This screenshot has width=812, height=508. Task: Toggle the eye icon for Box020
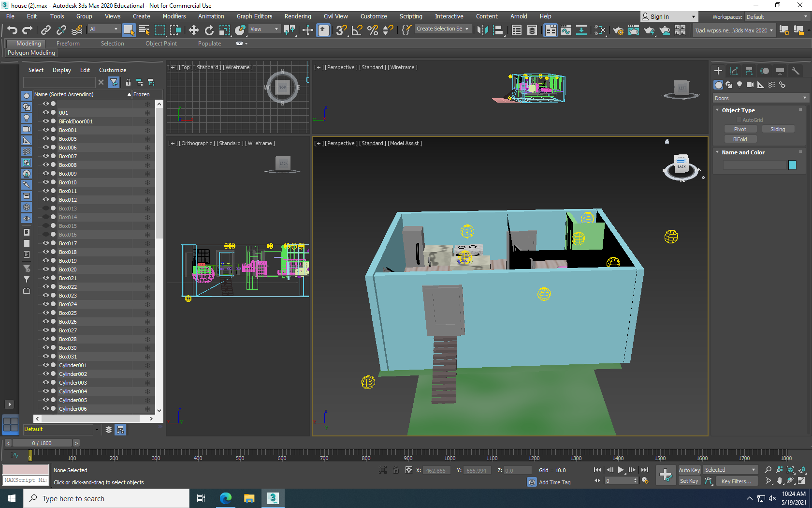pyautogui.click(x=46, y=269)
